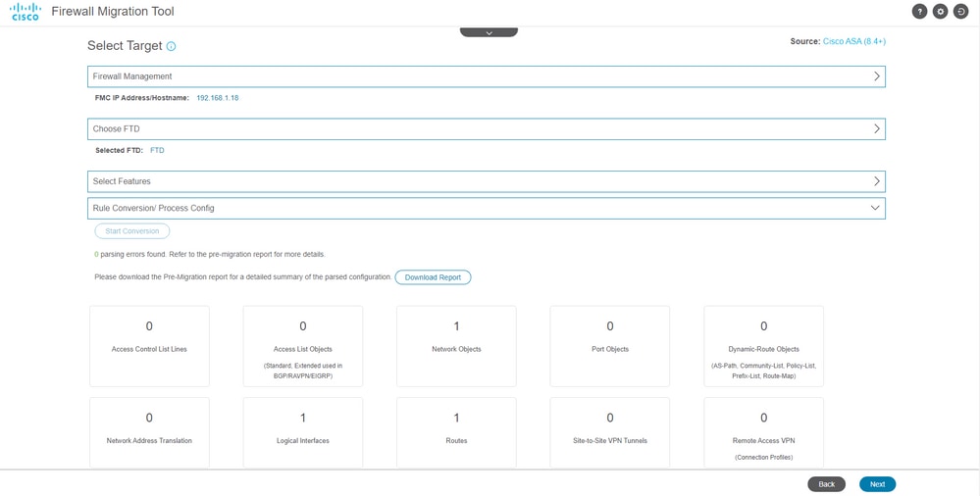The width and height of the screenshot is (980, 496).
Task: Click the Download Report button
Action: (x=433, y=277)
